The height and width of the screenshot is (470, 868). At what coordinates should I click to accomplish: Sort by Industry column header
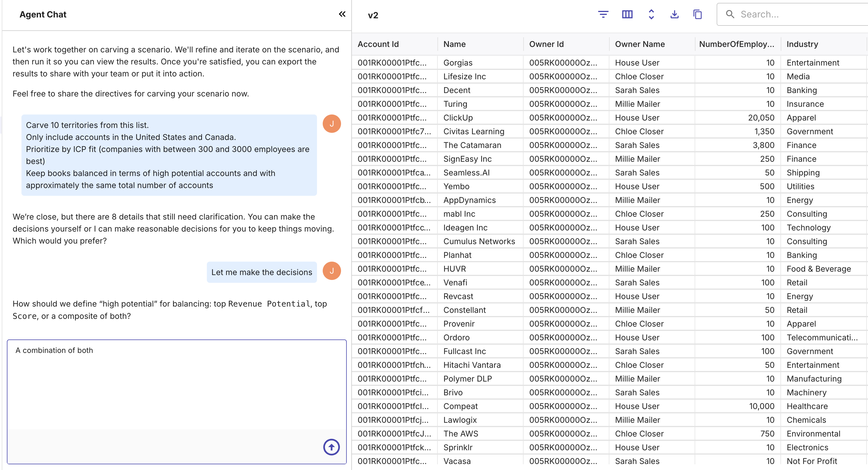[x=802, y=44]
